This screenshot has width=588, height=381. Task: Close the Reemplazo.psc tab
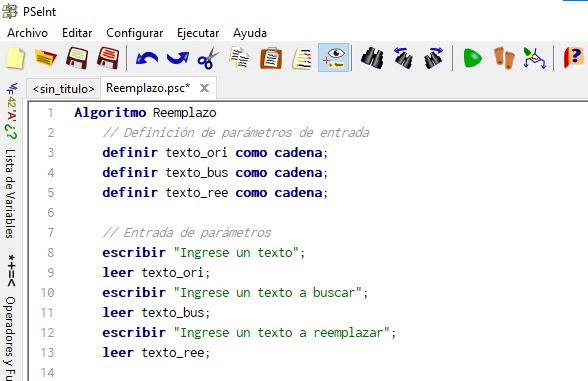tap(204, 88)
